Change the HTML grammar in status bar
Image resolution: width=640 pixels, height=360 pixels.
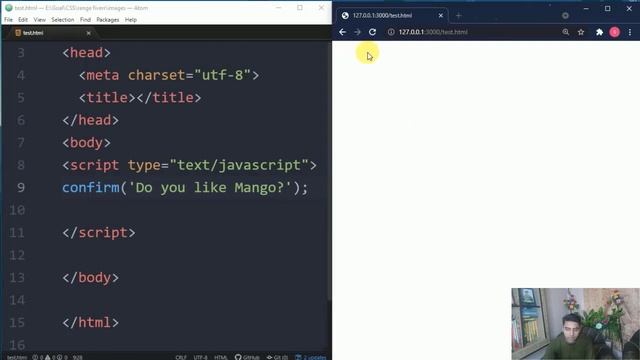(x=221, y=357)
